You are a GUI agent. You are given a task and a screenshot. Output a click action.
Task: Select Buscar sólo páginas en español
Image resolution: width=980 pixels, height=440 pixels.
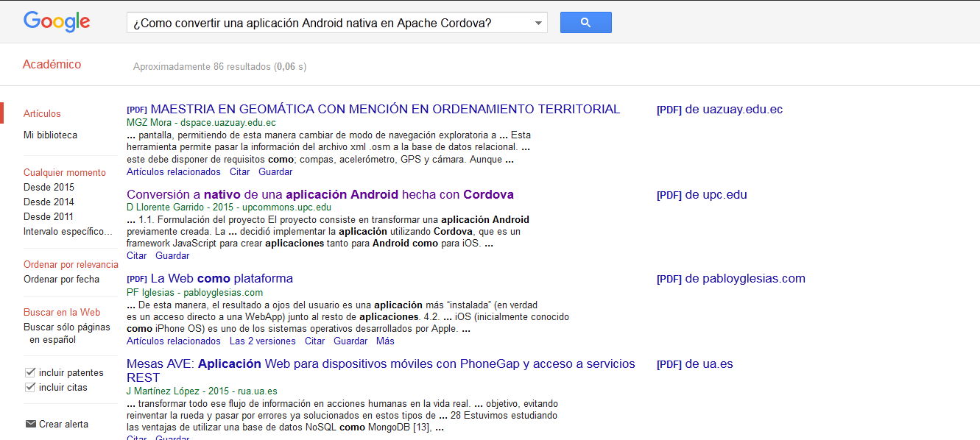coord(67,333)
